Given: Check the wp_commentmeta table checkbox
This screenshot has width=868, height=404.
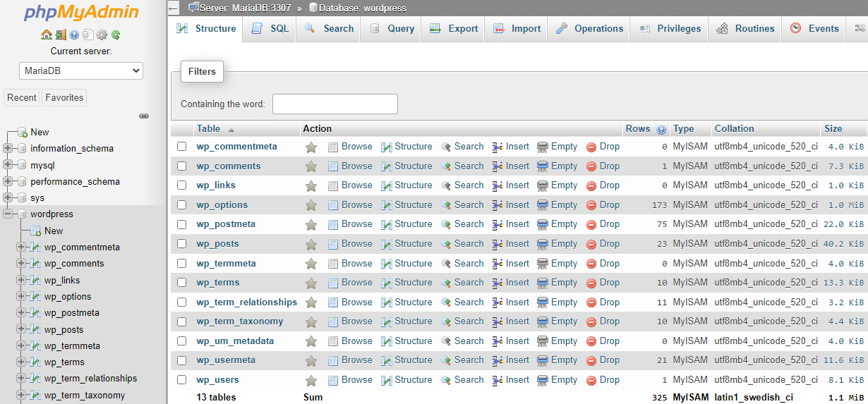Looking at the screenshot, I should [182, 147].
